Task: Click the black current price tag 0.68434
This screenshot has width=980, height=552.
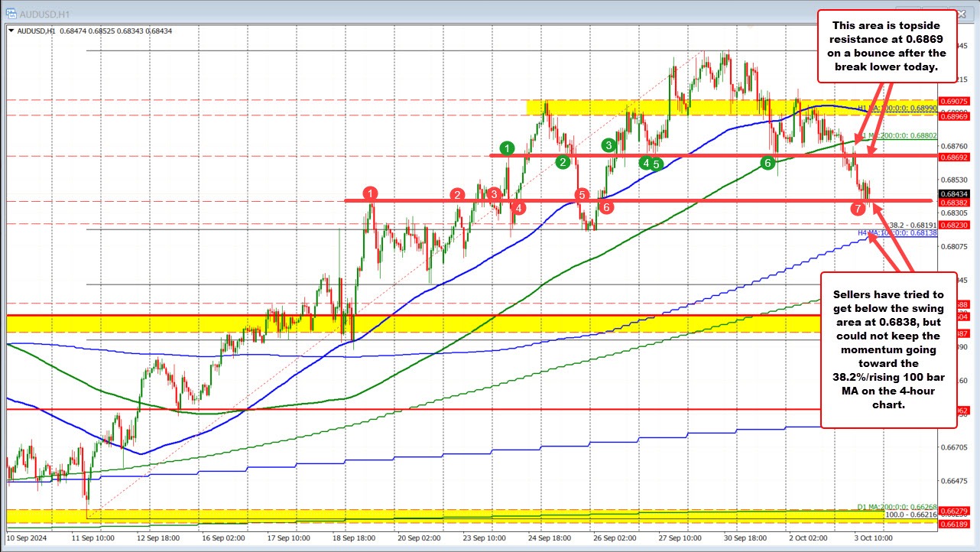Action: point(955,195)
